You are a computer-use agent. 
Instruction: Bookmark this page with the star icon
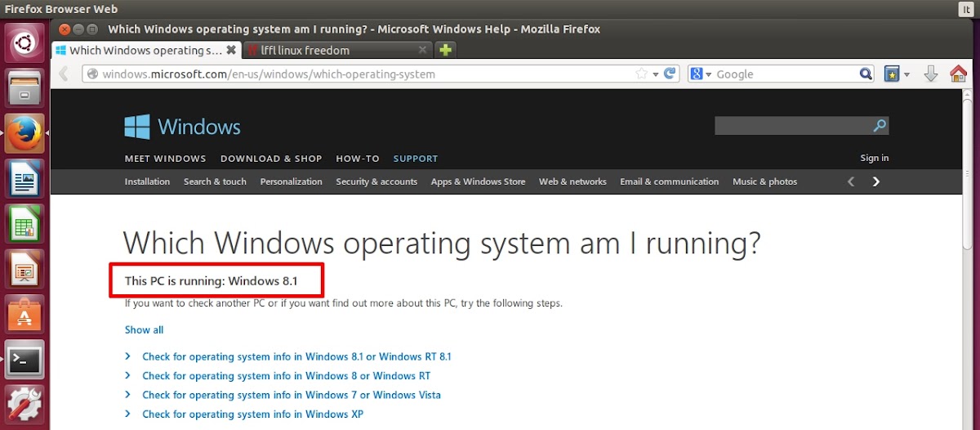642,74
